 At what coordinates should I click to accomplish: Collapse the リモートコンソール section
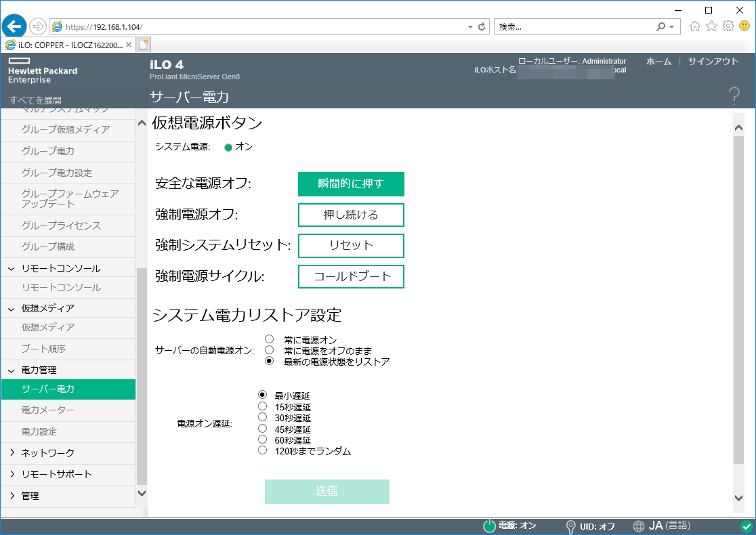click(x=12, y=269)
